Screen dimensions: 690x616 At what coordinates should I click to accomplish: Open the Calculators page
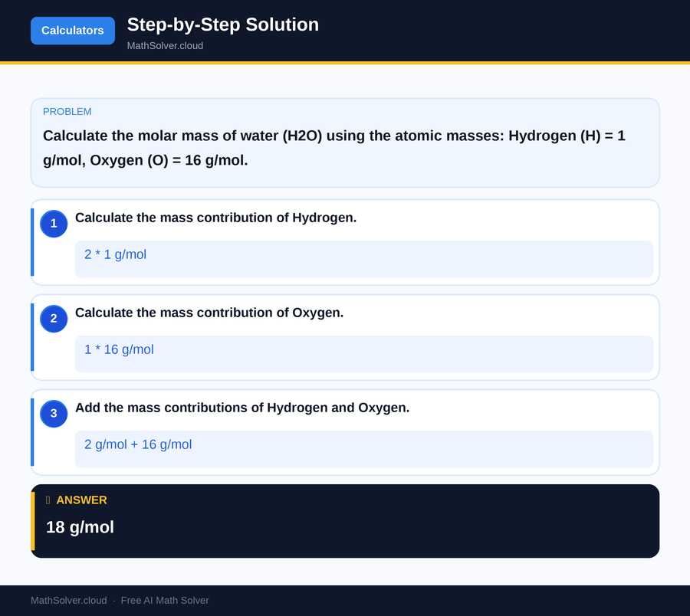(x=72, y=30)
